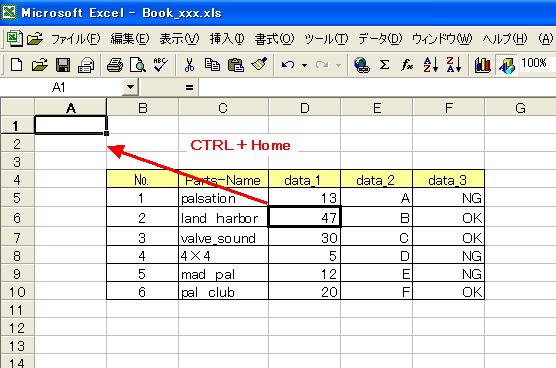Screen dimensions: 556x368
Task: Click the Paste clipboard icon
Action: 235,65
